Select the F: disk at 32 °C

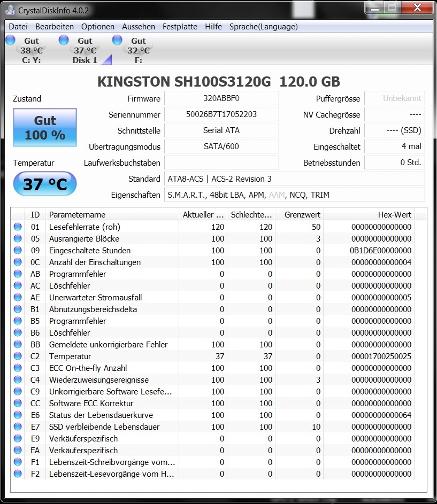(139, 50)
